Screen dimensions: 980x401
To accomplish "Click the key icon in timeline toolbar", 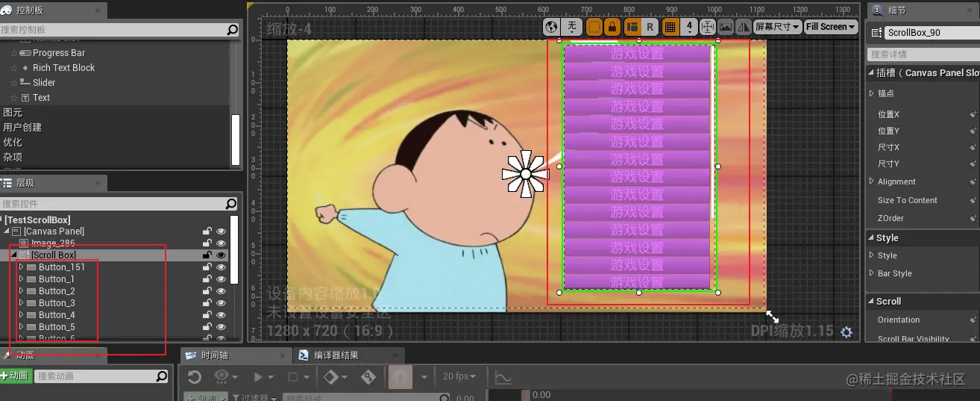I will pos(368,378).
